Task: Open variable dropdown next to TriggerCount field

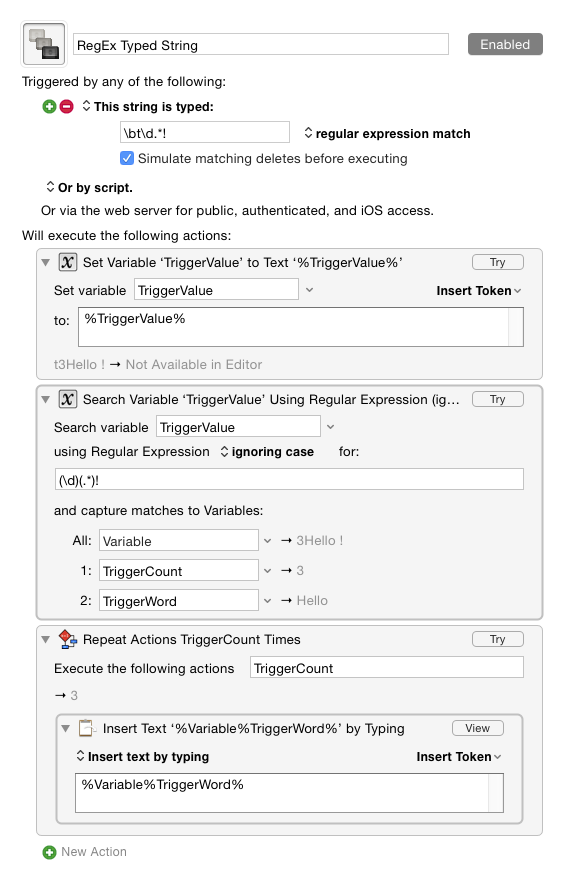Action: (268, 571)
